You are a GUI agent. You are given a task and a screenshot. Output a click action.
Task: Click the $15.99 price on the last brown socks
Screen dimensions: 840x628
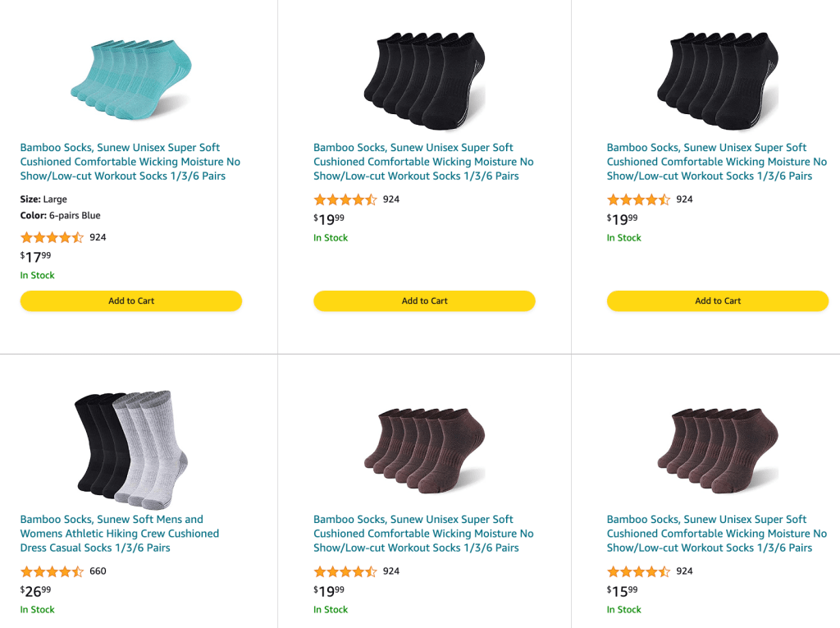pyautogui.click(x=620, y=590)
